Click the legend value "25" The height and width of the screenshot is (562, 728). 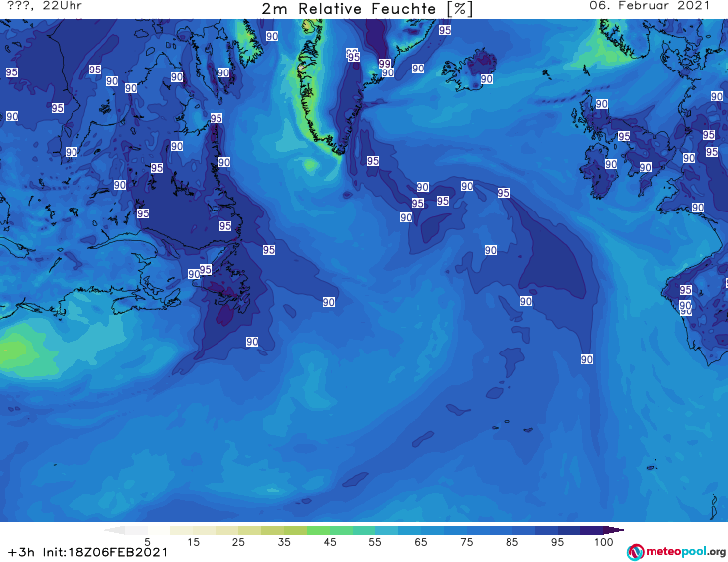pyautogui.click(x=238, y=541)
